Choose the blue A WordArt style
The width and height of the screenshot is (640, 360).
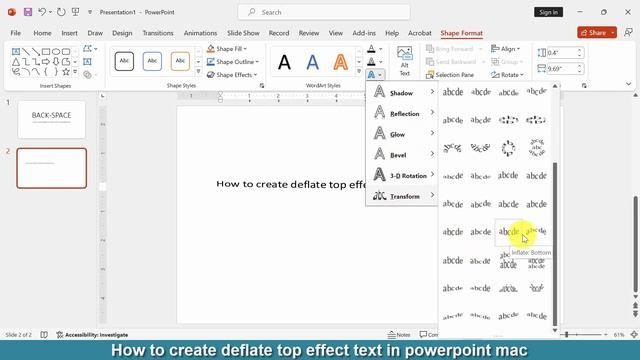312,62
